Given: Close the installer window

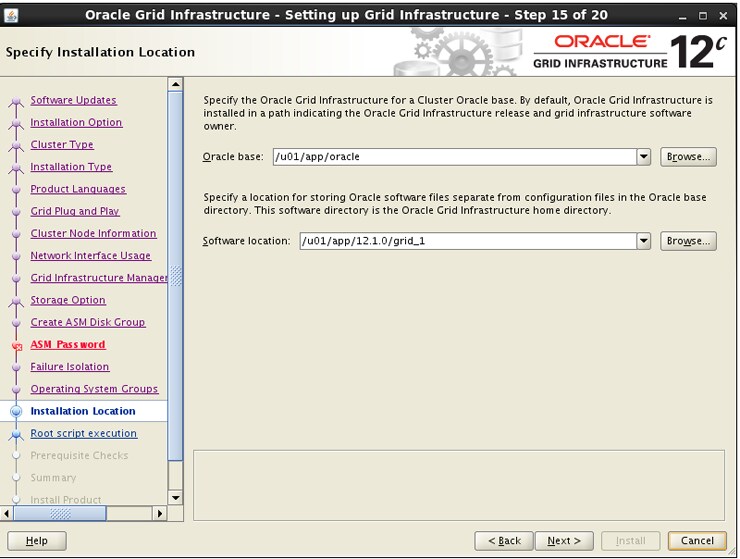Looking at the screenshot, I should 723,16.
